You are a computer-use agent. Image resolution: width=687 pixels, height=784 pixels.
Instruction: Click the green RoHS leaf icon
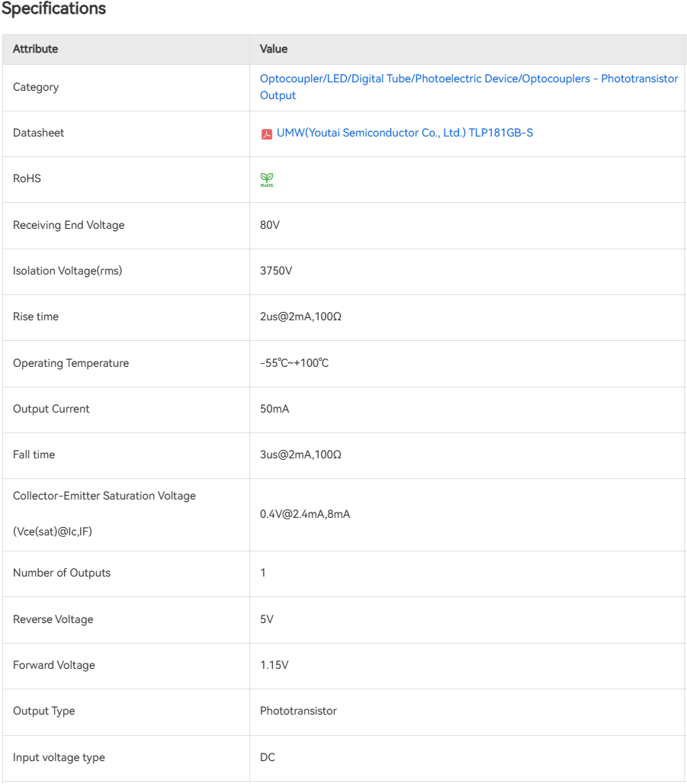(266, 180)
